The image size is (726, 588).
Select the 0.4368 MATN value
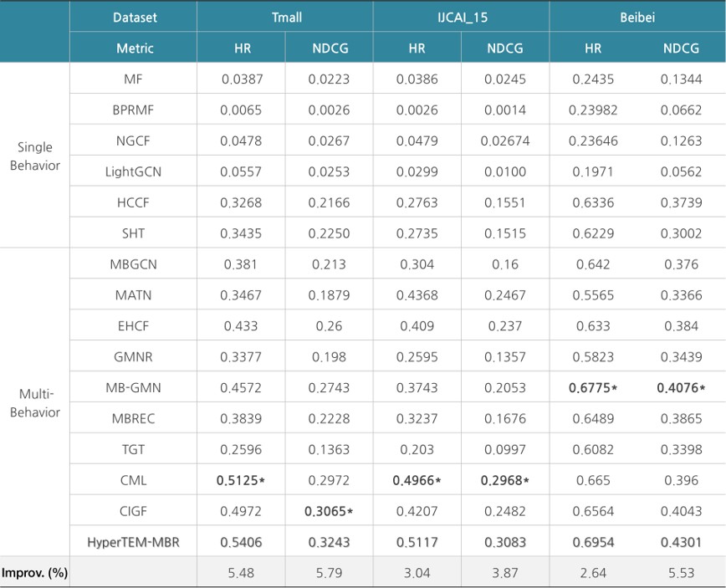[417, 294]
